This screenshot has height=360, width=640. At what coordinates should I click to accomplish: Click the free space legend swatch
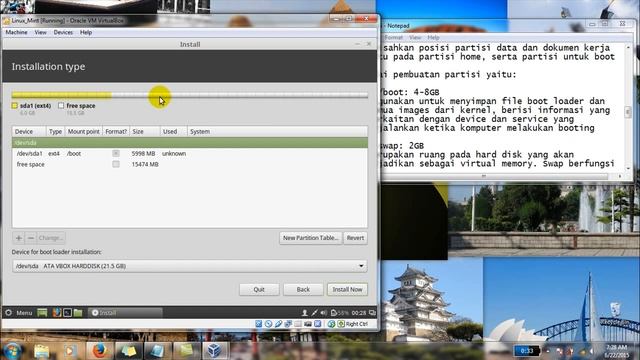61,106
